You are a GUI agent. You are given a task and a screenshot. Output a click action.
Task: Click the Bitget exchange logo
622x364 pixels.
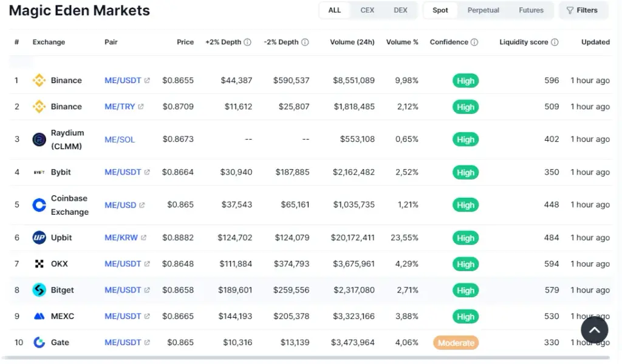click(x=39, y=290)
